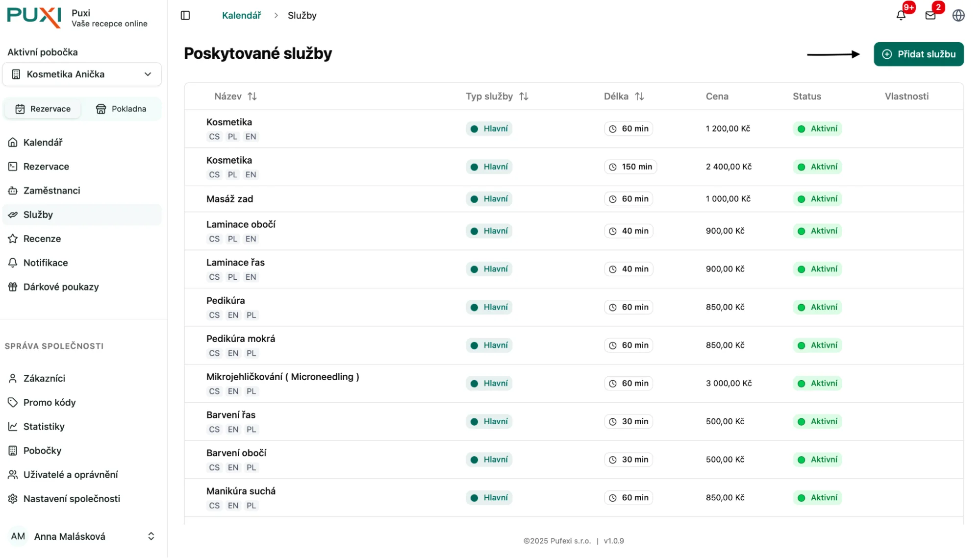Go to Statistiky section

pyautogui.click(x=44, y=427)
